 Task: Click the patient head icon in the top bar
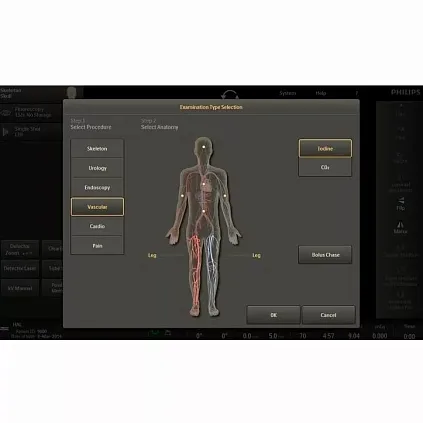(x=71, y=93)
